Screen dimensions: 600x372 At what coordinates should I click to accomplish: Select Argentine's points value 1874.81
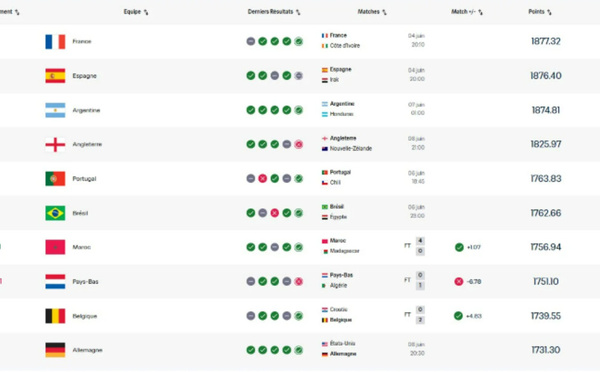pyautogui.click(x=546, y=110)
